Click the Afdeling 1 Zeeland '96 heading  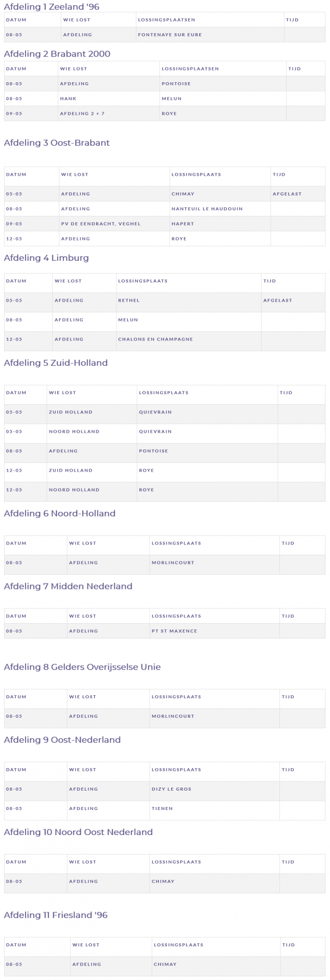(x=52, y=7)
